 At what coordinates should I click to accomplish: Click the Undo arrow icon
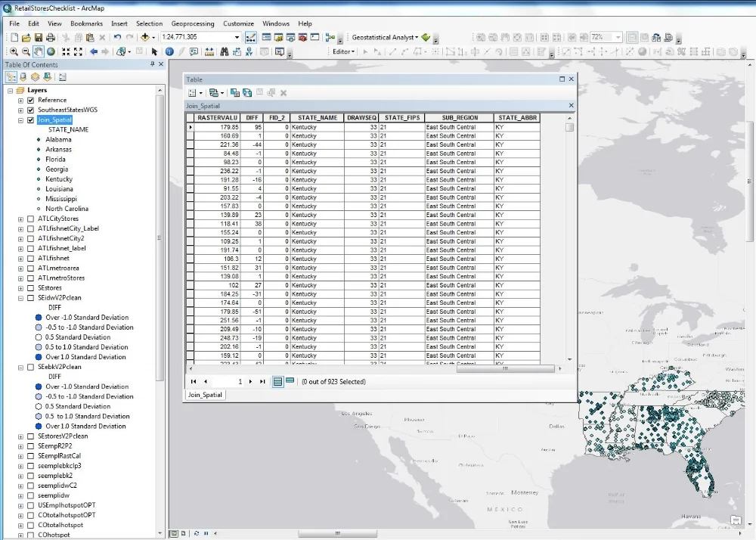(117, 37)
